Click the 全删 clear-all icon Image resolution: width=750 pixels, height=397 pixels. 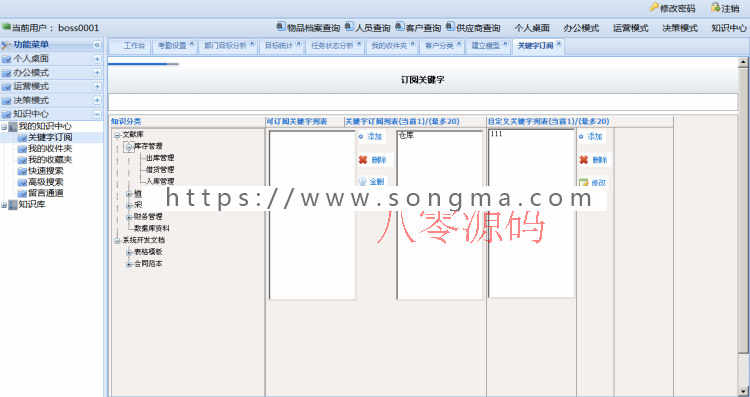363,182
